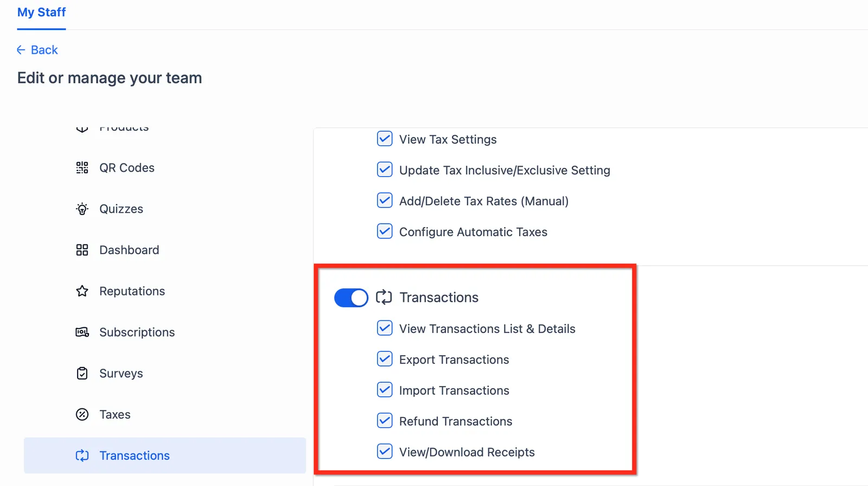The image size is (868, 486).
Task: Go Back to previous page
Action: click(x=37, y=50)
